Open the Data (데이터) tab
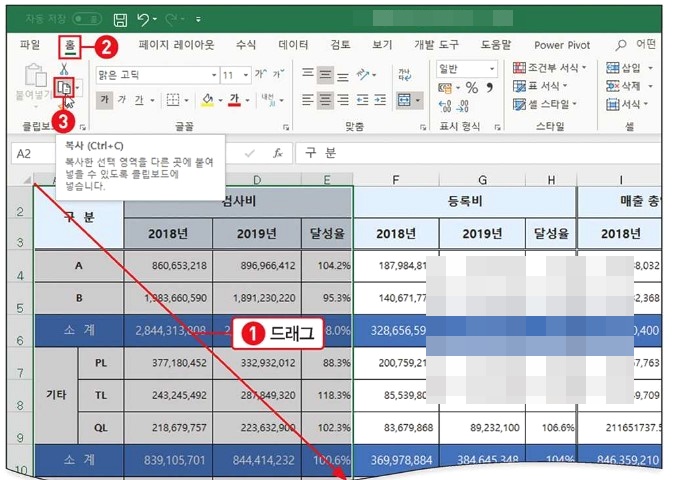 coord(293,45)
